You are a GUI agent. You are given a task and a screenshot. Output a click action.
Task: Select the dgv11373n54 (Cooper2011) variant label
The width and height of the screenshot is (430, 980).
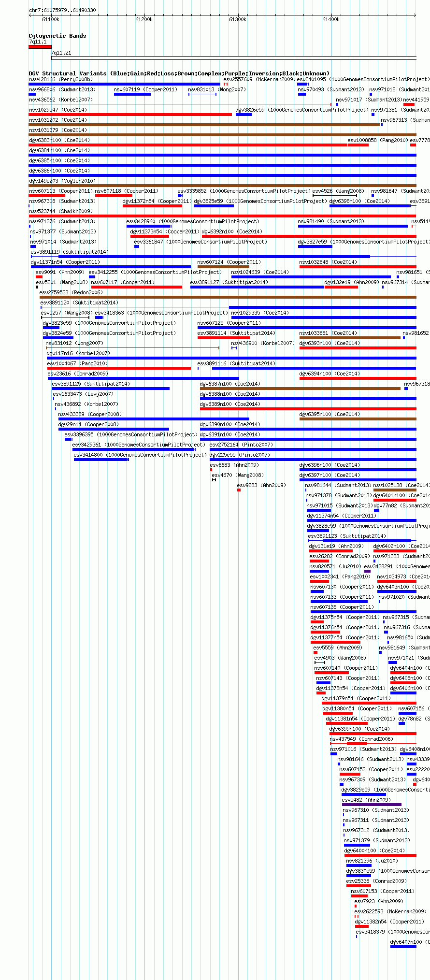tap(165, 231)
